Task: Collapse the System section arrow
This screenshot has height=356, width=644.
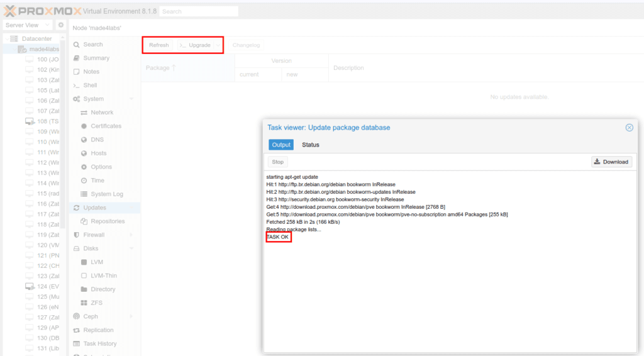Action: 131,99
